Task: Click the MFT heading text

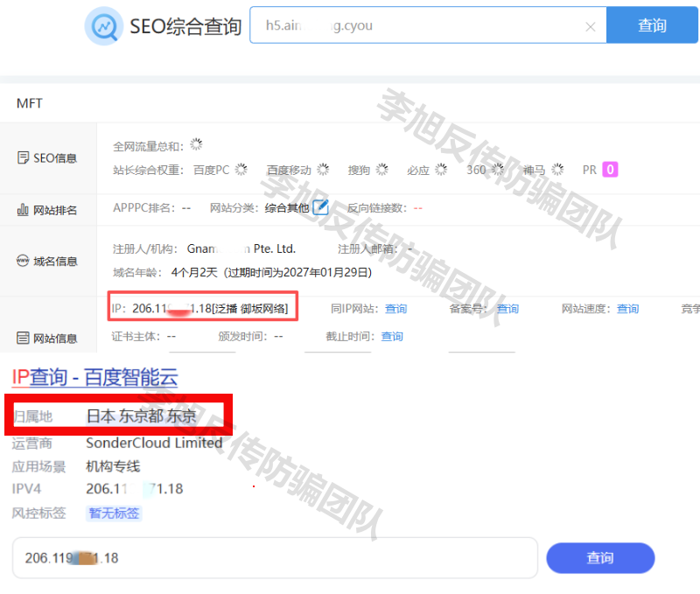Action: pos(30,103)
